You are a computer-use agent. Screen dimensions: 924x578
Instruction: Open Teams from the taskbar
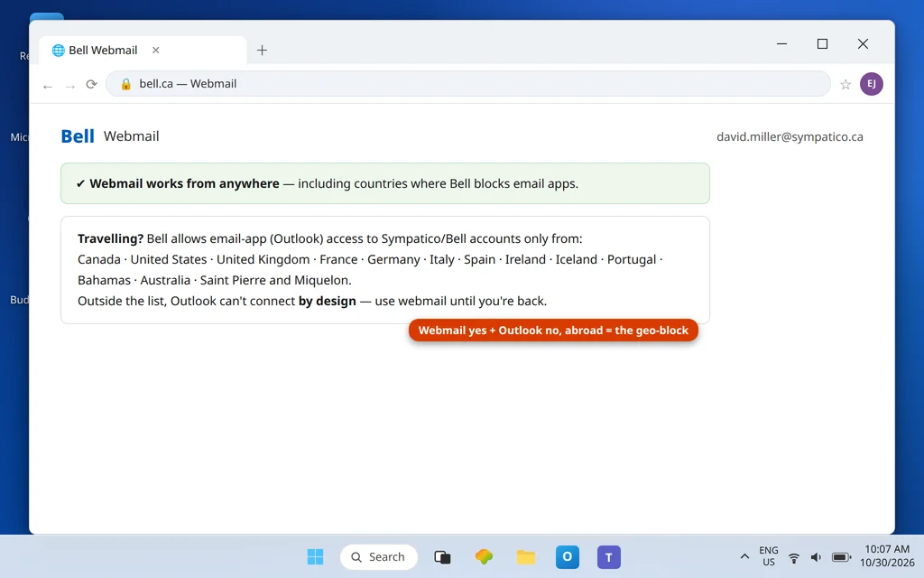coord(609,556)
